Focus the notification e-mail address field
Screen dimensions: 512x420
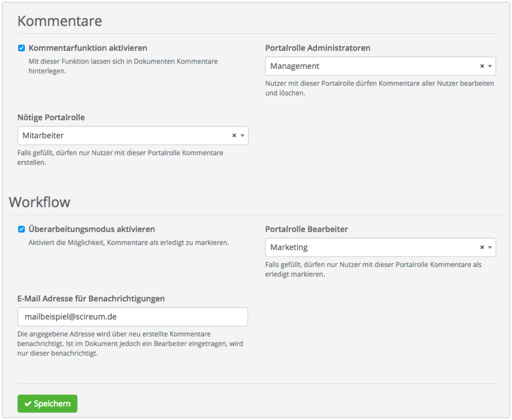(132, 317)
